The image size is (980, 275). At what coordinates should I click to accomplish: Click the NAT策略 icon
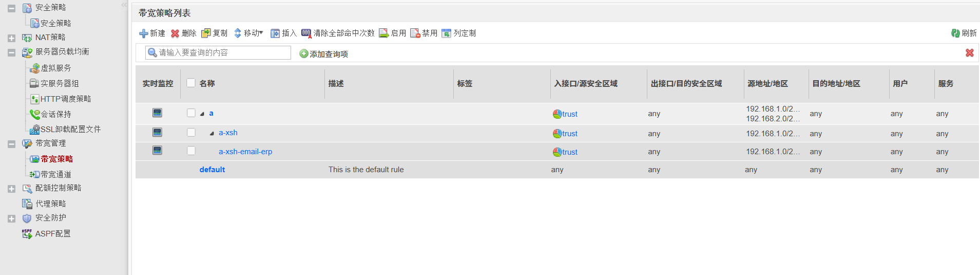27,38
